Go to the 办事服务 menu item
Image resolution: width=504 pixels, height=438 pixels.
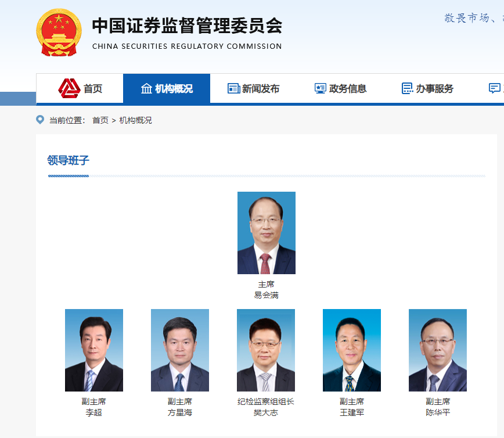tap(427, 88)
